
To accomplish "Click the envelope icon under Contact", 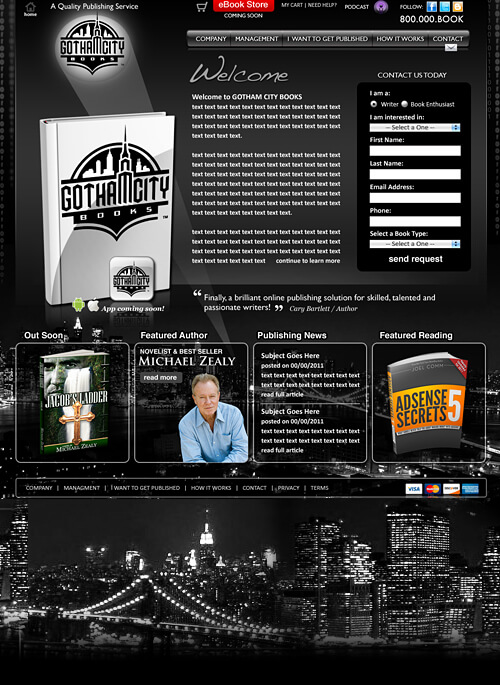I will pos(451,48).
